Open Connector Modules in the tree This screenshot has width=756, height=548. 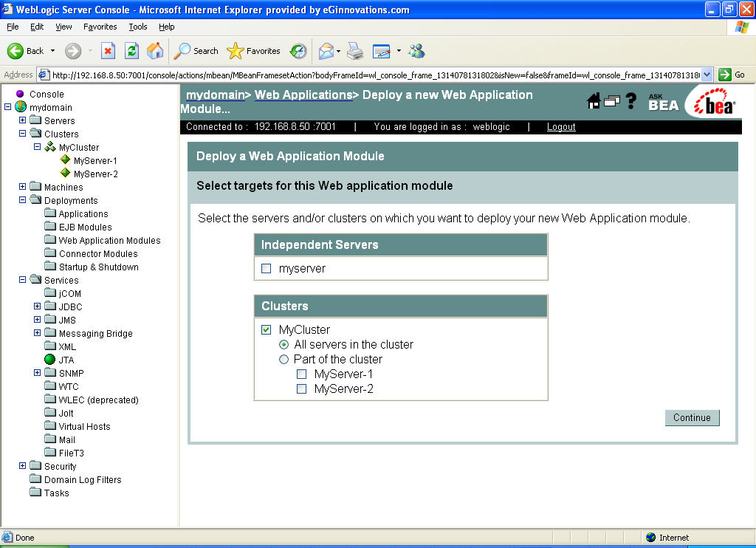pyautogui.click(x=98, y=253)
